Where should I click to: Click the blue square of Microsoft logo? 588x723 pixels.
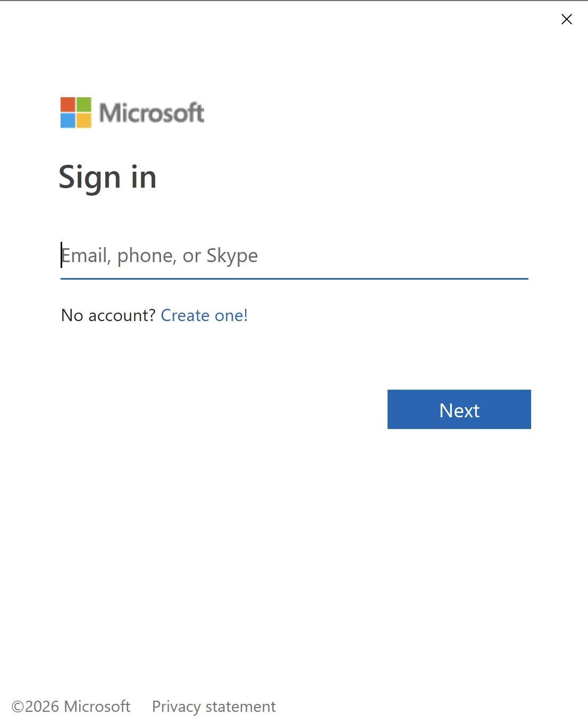pyautogui.click(x=68, y=121)
